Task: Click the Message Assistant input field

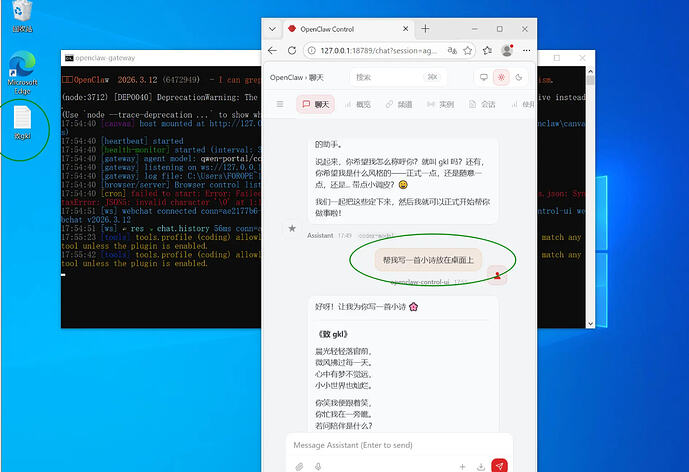Action: [x=399, y=445]
